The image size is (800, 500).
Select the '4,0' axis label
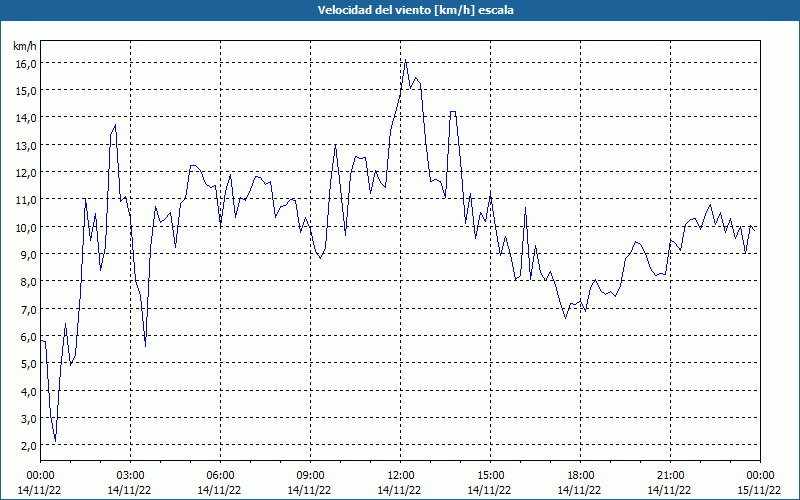28,391
